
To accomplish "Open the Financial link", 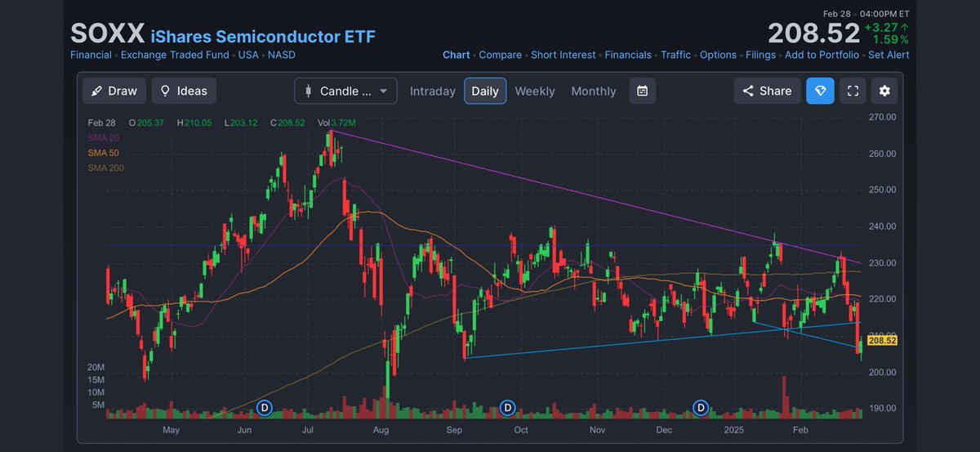I will (x=91, y=55).
